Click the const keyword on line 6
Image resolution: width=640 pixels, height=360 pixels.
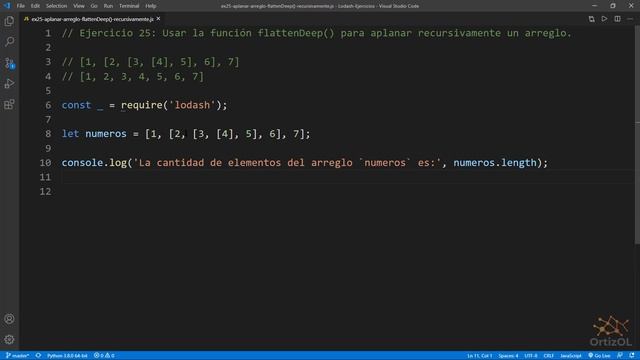[76, 105]
